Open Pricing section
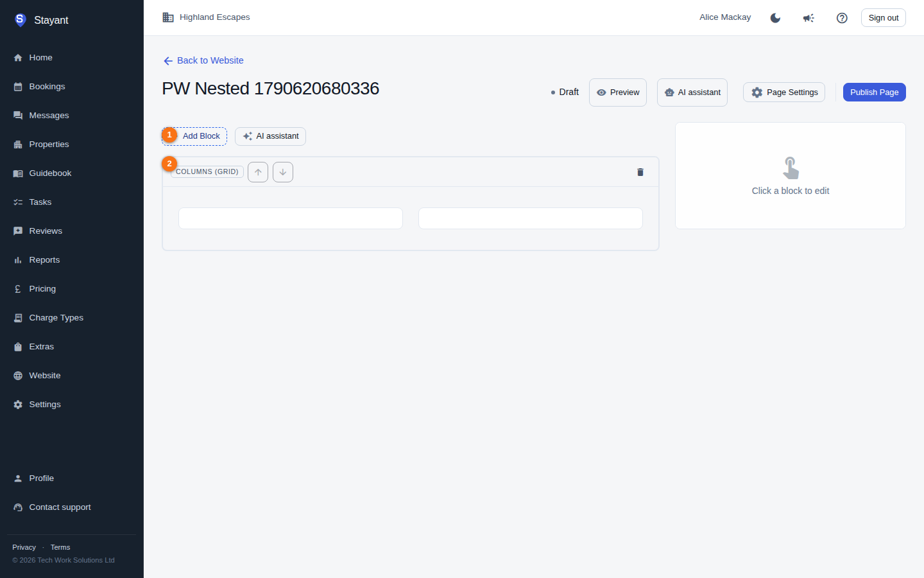 [x=72, y=289]
